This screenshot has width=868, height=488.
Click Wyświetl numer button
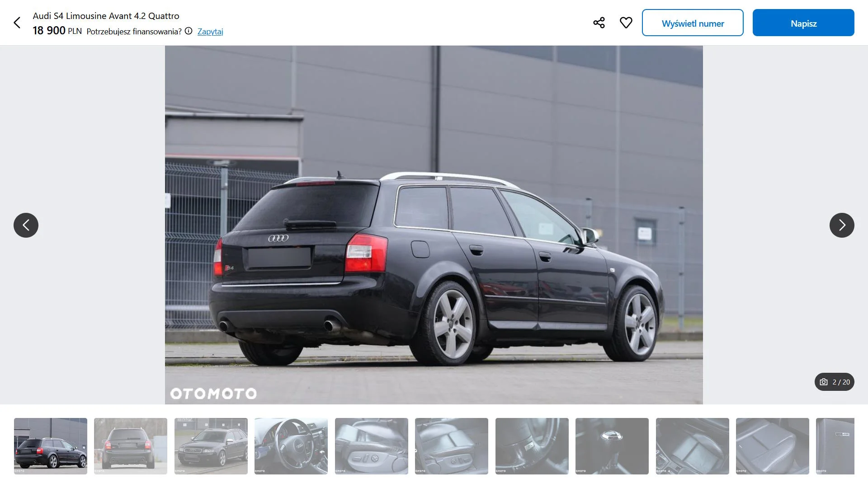point(693,23)
